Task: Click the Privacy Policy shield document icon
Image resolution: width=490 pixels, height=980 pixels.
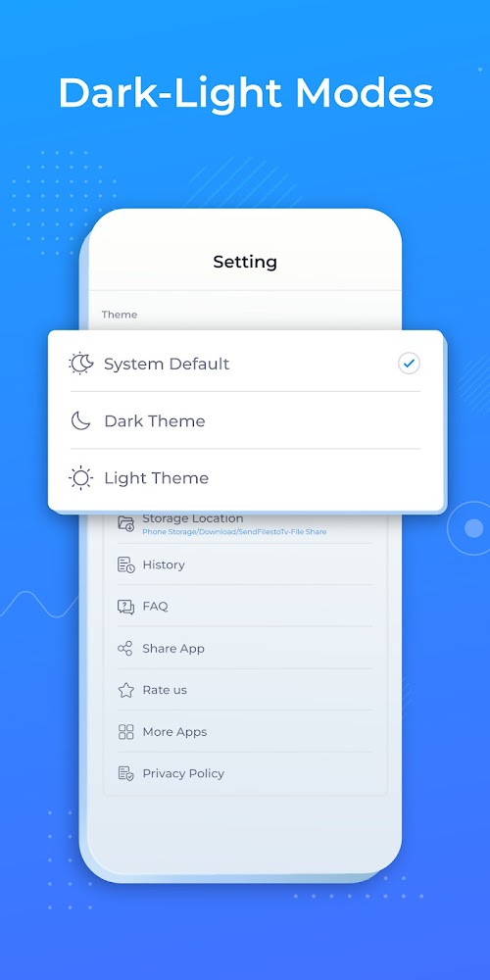Action: 126,773
